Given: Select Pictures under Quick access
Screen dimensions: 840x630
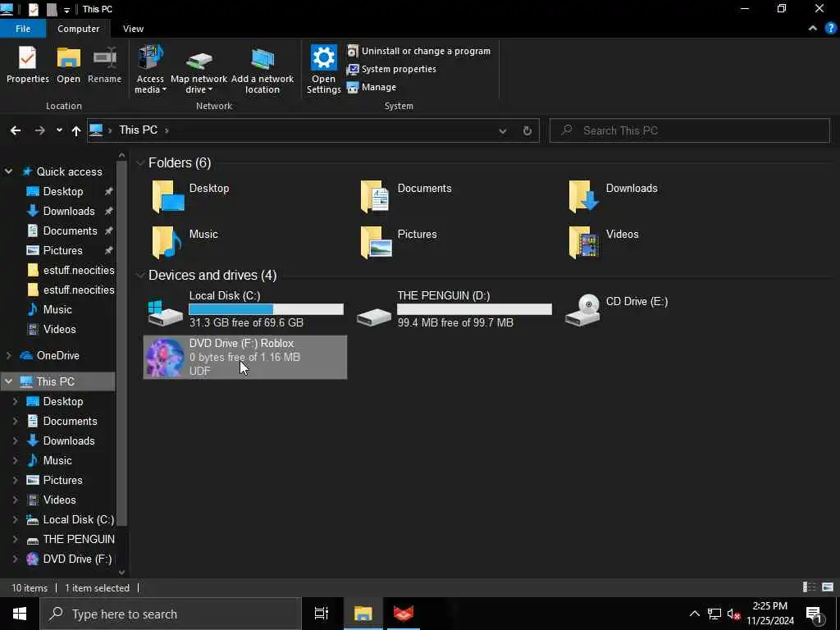Looking at the screenshot, I should coord(62,251).
